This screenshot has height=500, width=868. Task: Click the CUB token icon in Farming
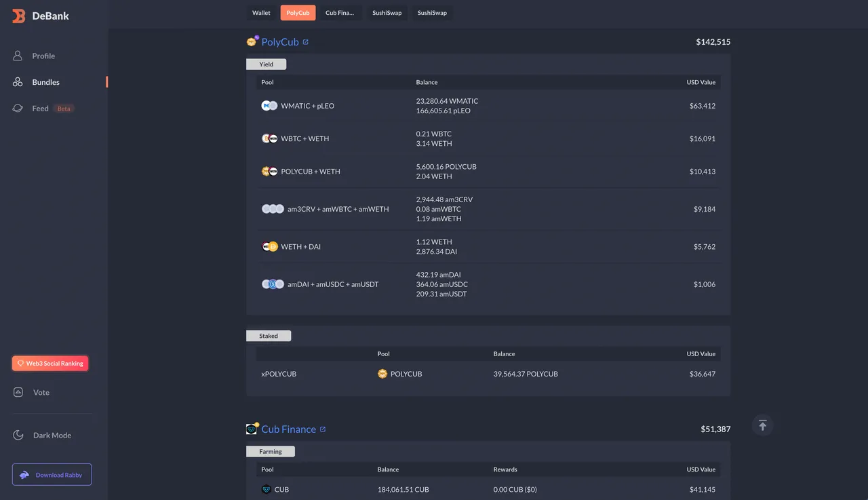click(x=267, y=489)
